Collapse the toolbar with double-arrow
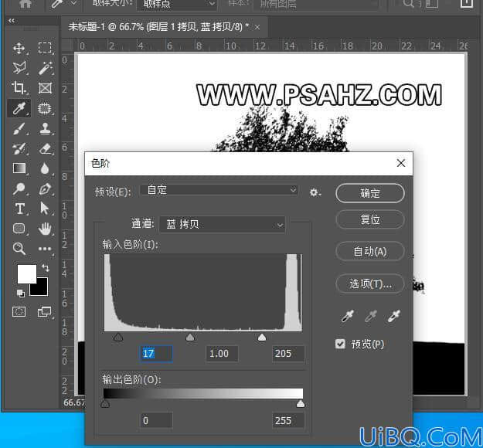Viewport: 483px width, 448px height. [12, 21]
